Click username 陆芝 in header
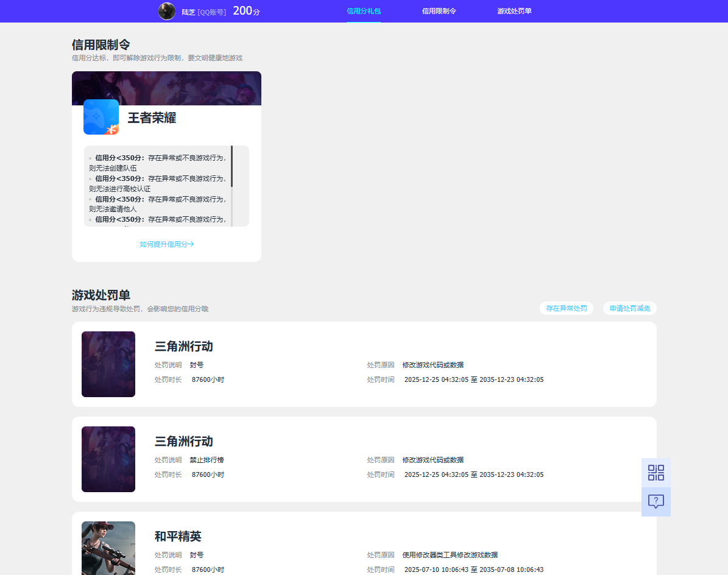The image size is (728, 575). [188, 12]
